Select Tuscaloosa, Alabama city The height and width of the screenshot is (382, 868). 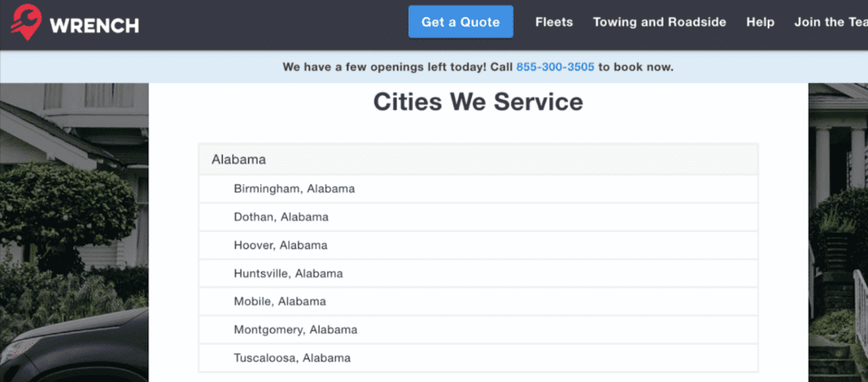pos(478,358)
